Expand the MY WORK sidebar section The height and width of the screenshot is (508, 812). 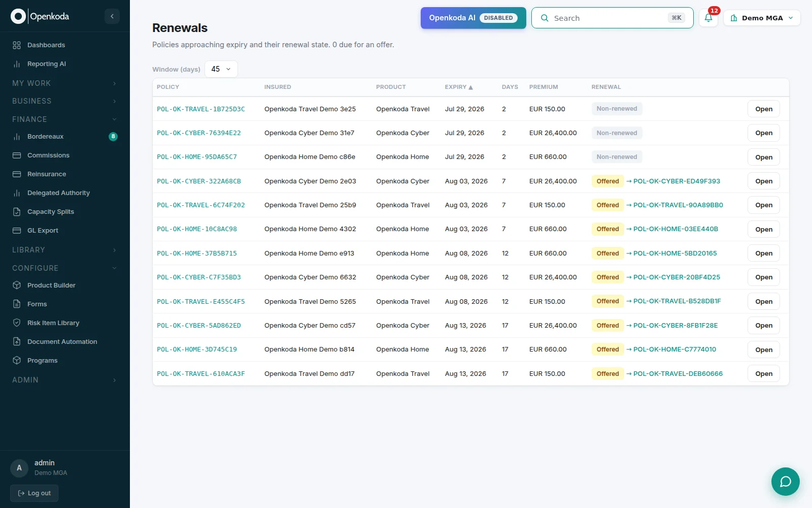pos(65,83)
